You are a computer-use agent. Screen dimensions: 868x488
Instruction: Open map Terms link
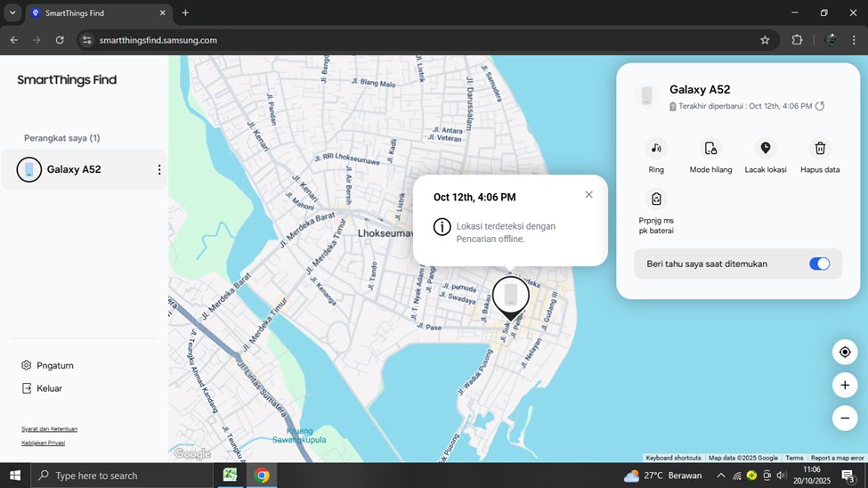794,458
